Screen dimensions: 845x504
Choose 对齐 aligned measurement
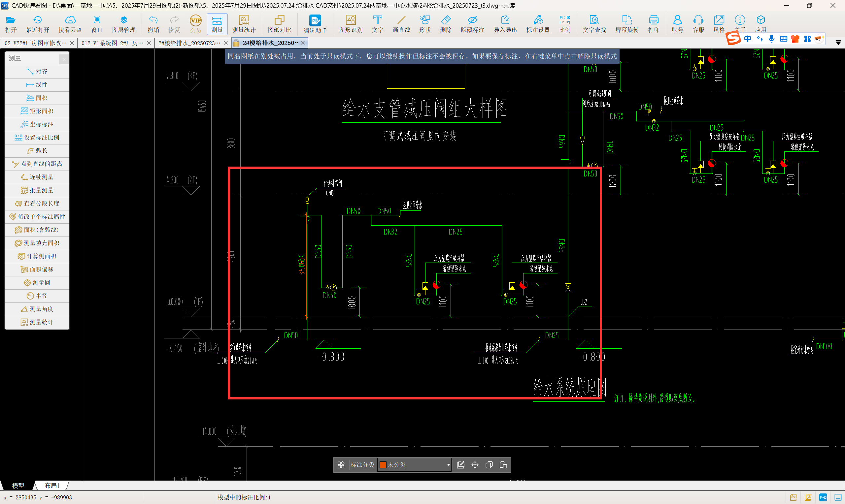(37, 71)
